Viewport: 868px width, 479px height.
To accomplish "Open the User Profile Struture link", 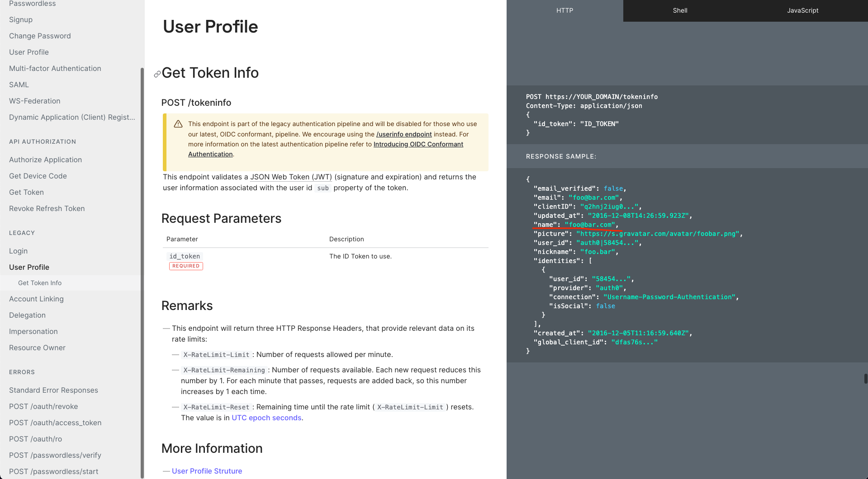I will (x=207, y=471).
